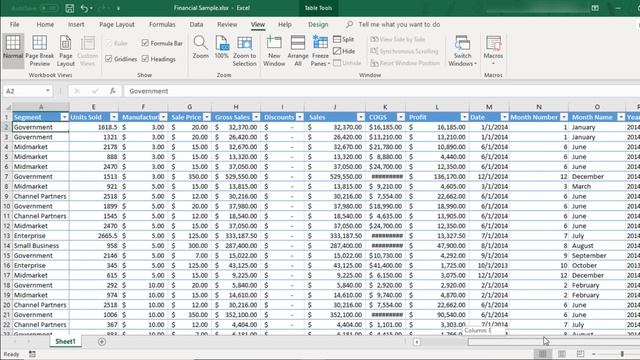Select the cell with 136,170.00 profit
The height and width of the screenshot is (360, 640).
tap(437, 176)
